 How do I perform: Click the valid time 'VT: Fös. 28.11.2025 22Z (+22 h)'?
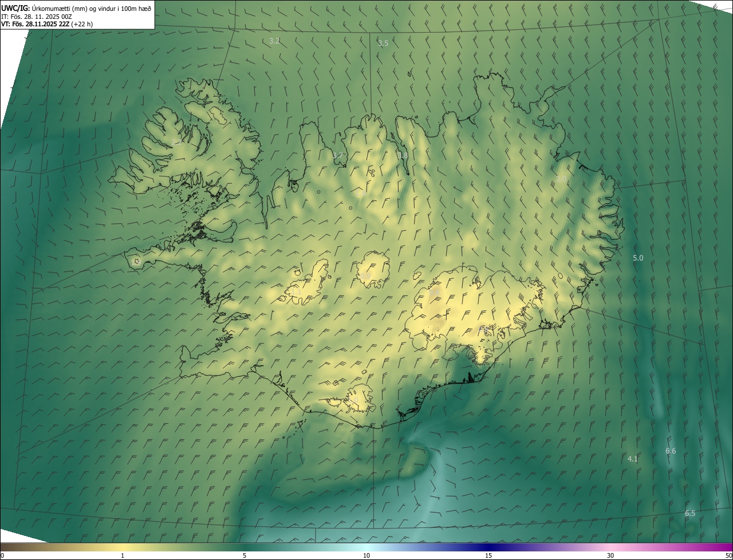pyautogui.click(x=48, y=24)
